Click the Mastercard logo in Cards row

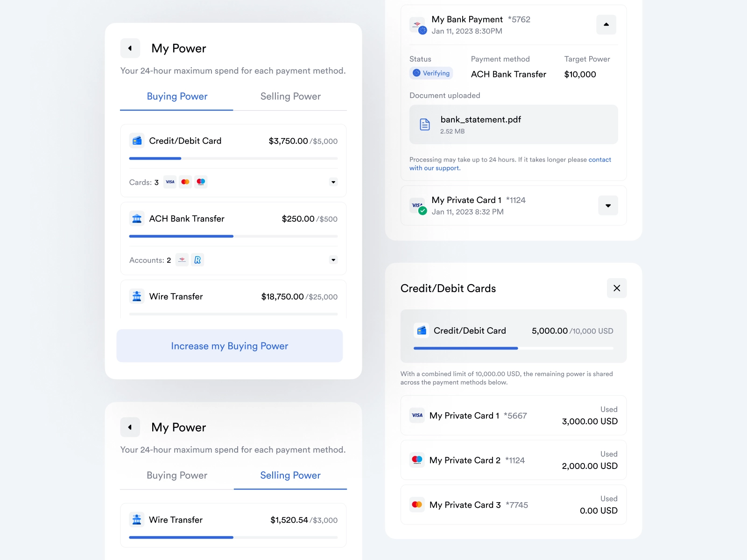tap(185, 182)
